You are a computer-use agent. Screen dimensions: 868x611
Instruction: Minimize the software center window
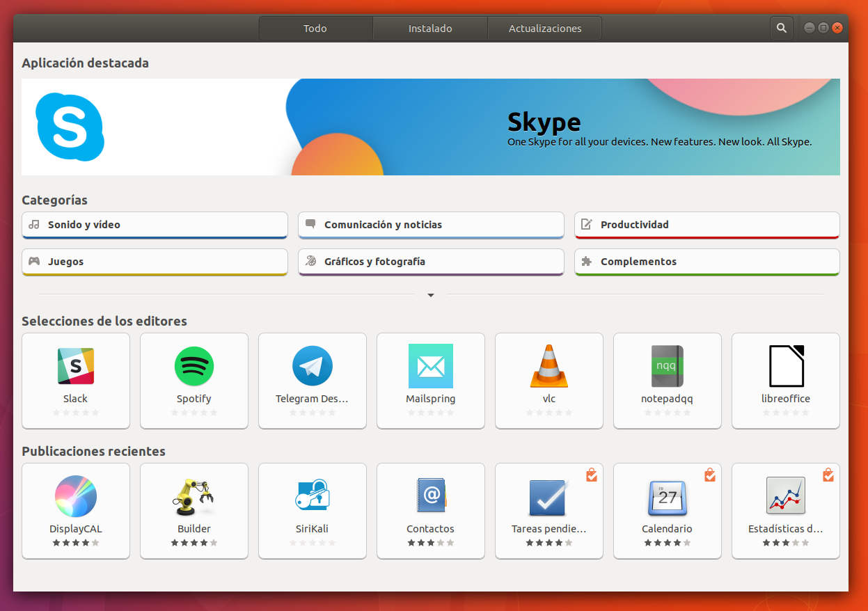click(x=810, y=28)
